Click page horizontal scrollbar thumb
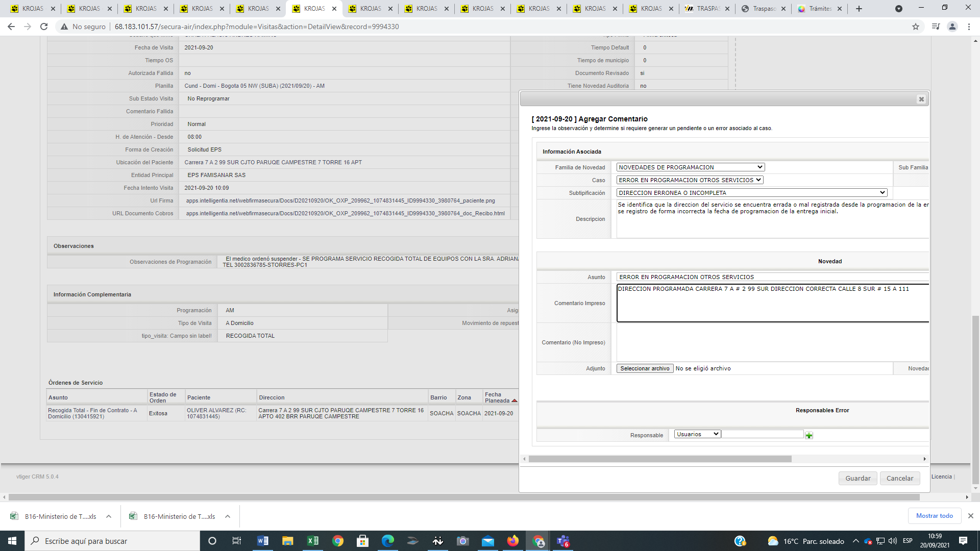This screenshot has height=551, width=980. (x=464, y=497)
